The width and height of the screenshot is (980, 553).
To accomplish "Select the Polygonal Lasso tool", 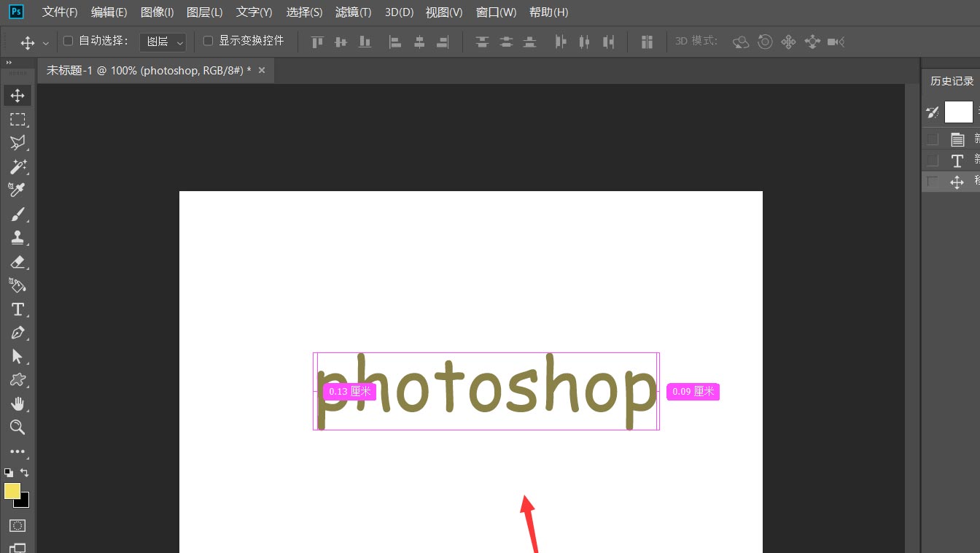I will [17, 143].
